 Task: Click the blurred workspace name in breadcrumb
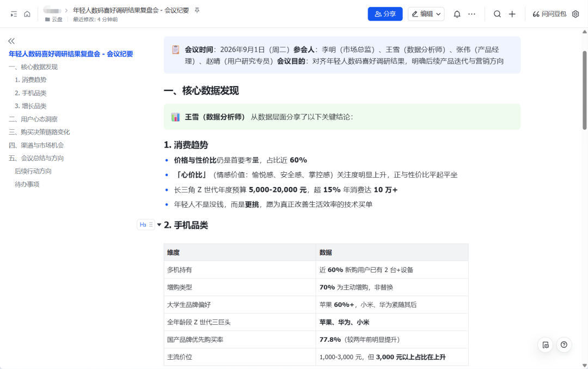pyautogui.click(x=52, y=10)
